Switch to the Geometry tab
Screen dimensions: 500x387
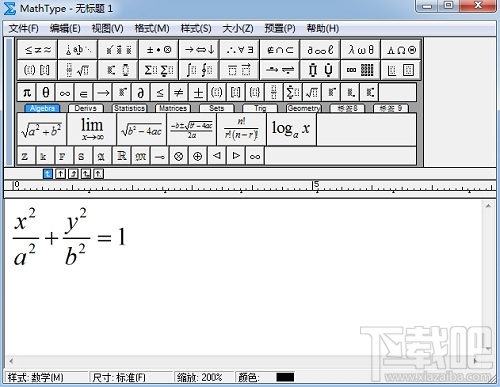pyautogui.click(x=304, y=108)
